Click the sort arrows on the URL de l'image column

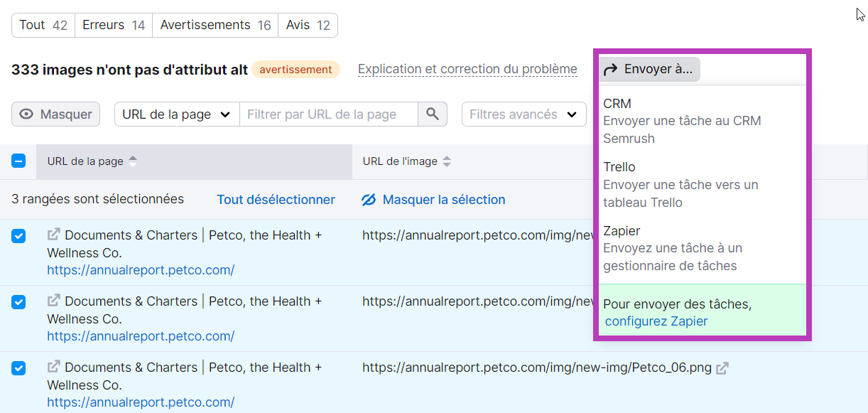tap(446, 161)
